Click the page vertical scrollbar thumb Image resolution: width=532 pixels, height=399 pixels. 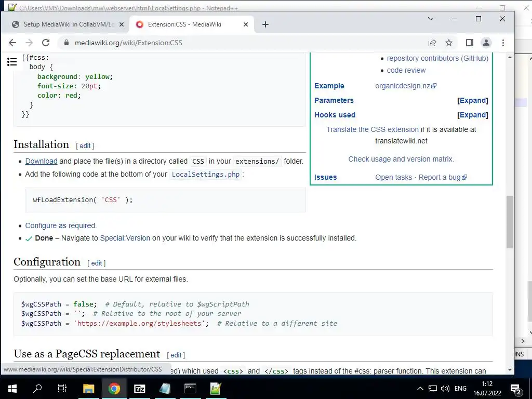click(510, 222)
